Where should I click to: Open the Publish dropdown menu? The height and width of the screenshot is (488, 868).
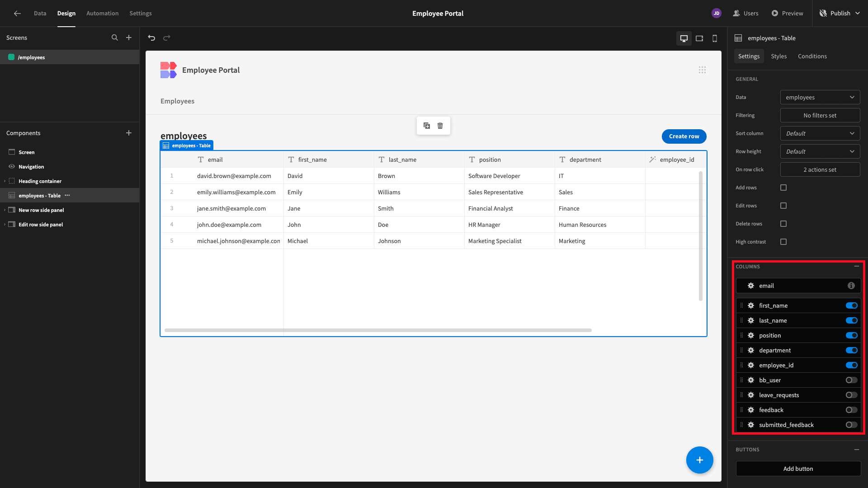click(840, 14)
